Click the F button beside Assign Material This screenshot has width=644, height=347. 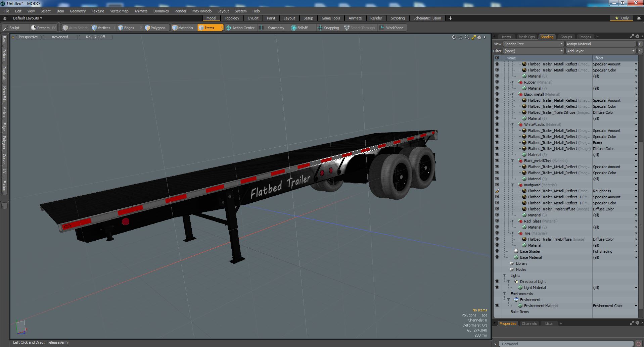coord(640,44)
